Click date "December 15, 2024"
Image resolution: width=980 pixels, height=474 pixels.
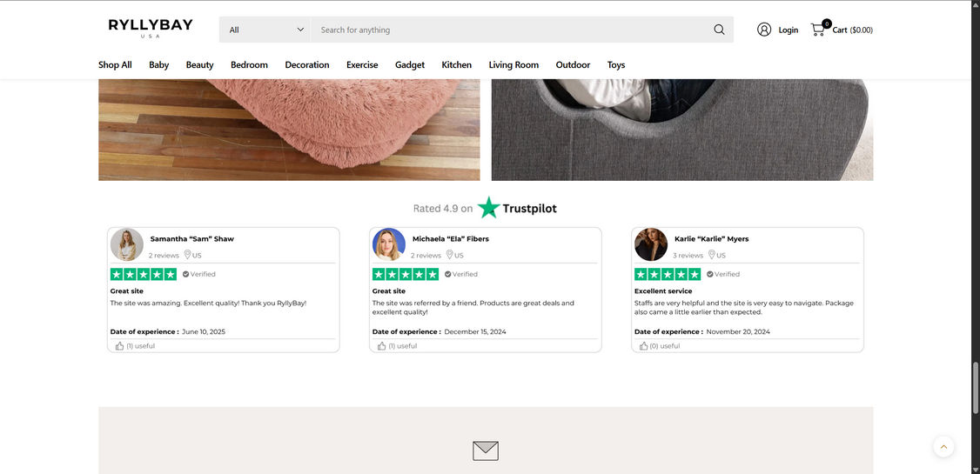[475, 331]
